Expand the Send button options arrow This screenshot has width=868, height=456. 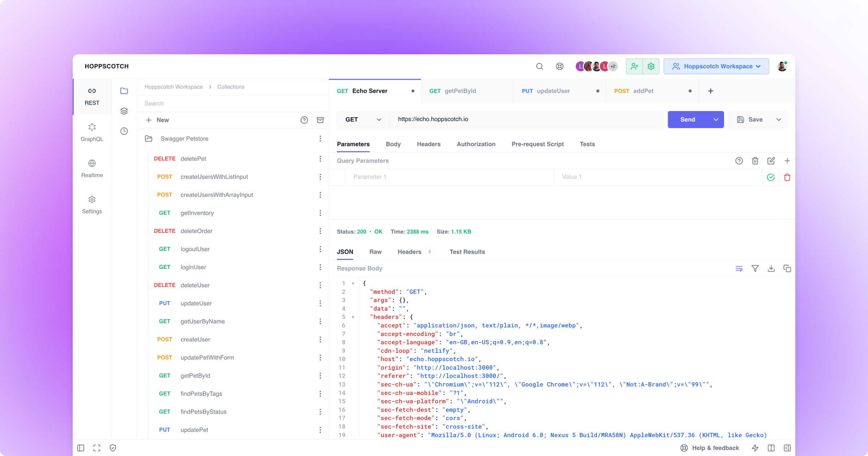[x=716, y=119]
